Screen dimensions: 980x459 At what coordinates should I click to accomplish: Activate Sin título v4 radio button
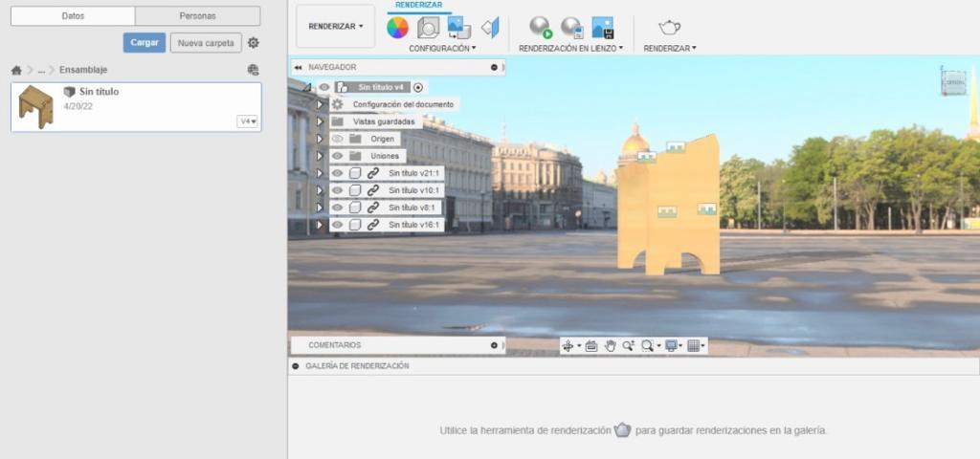click(418, 87)
